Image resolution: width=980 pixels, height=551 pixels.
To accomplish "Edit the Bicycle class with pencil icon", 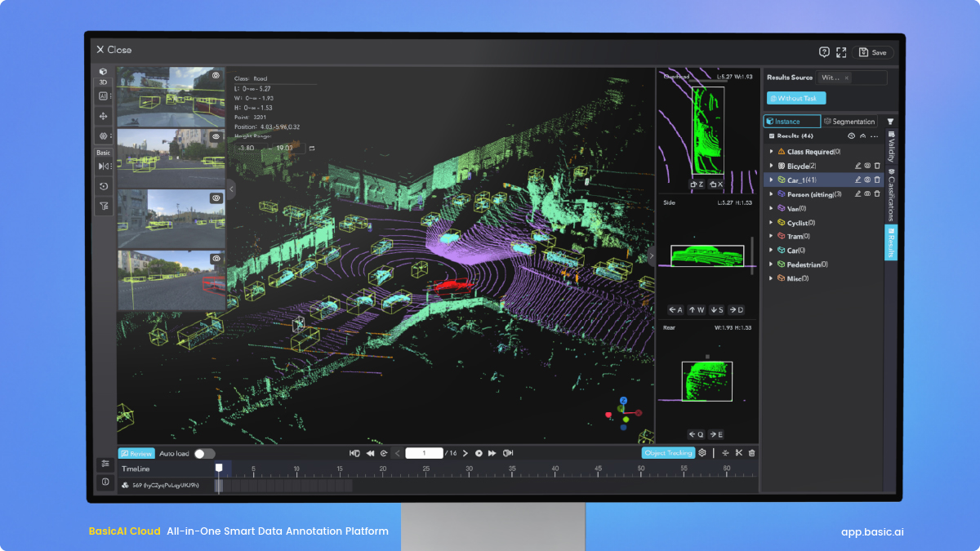I will click(x=857, y=166).
